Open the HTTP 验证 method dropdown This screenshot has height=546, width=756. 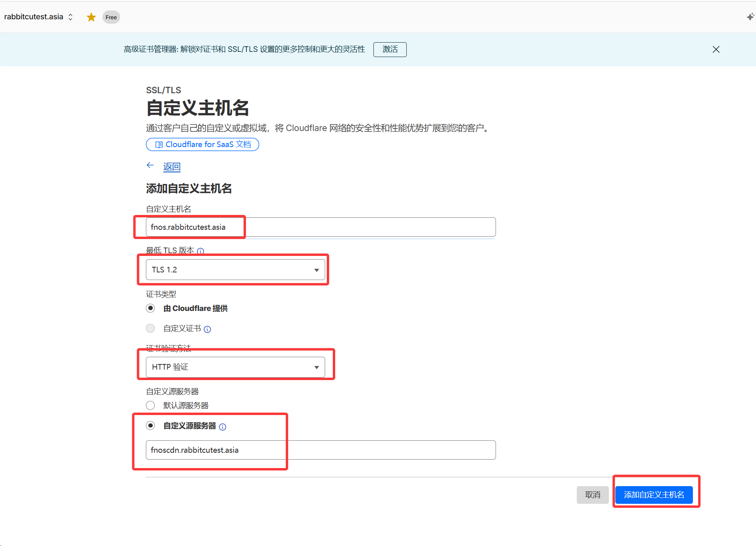click(235, 367)
